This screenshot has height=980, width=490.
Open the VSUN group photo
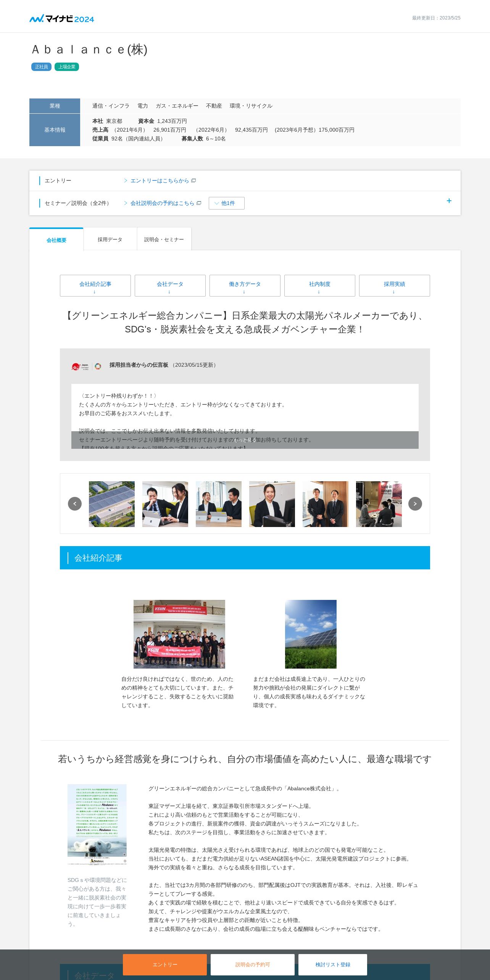point(179,634)
